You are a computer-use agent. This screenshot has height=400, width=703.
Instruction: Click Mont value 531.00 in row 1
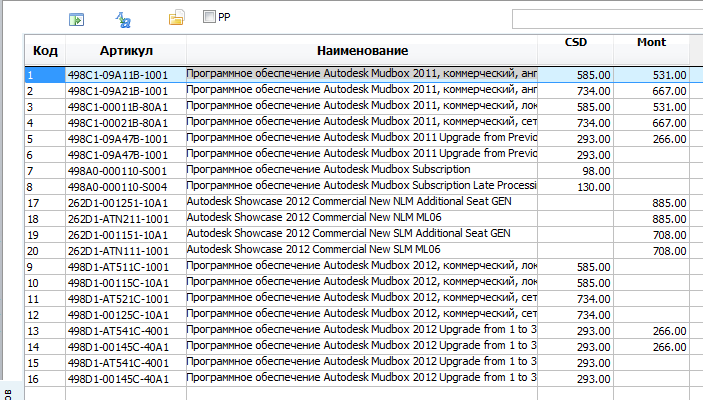(669, 75)
